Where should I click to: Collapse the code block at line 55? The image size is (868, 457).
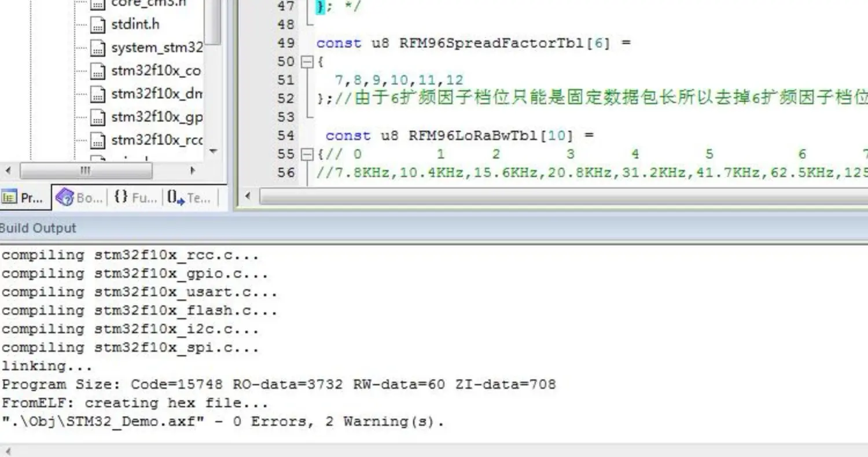tap(308, 154)
